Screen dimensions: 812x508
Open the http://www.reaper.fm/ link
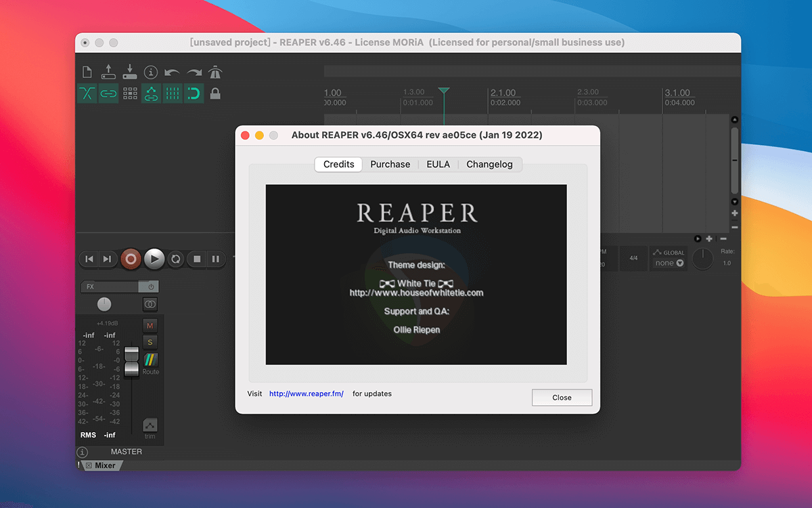[x=307, y=394]
